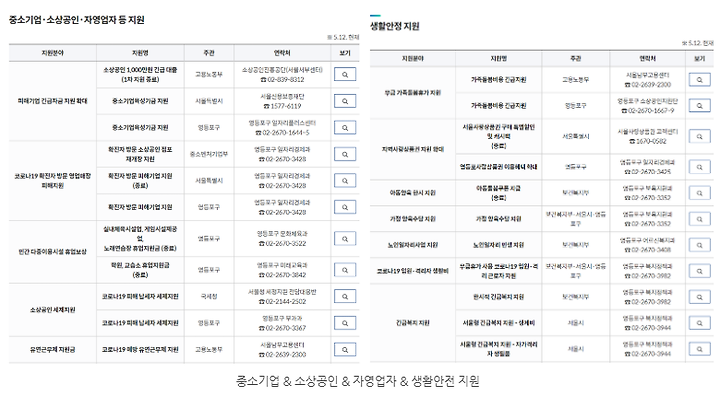View details of 영등포구 중소기업육성기금 지원

(345, 128)
